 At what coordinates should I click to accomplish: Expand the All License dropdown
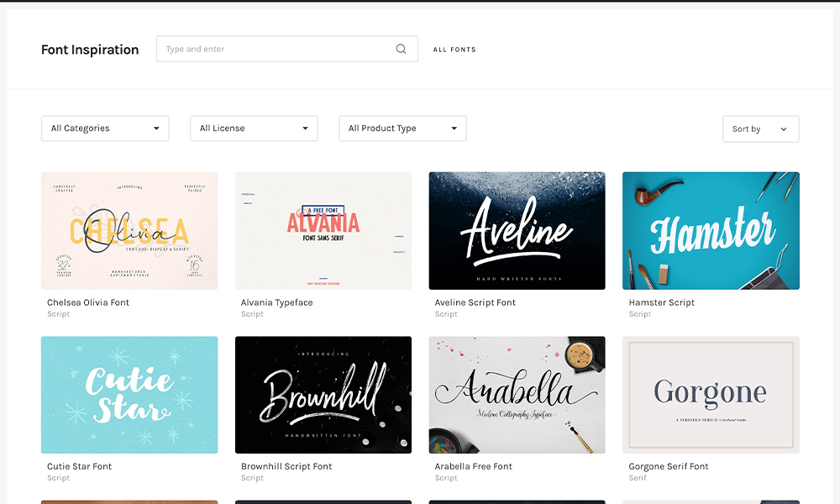(254, 129)
